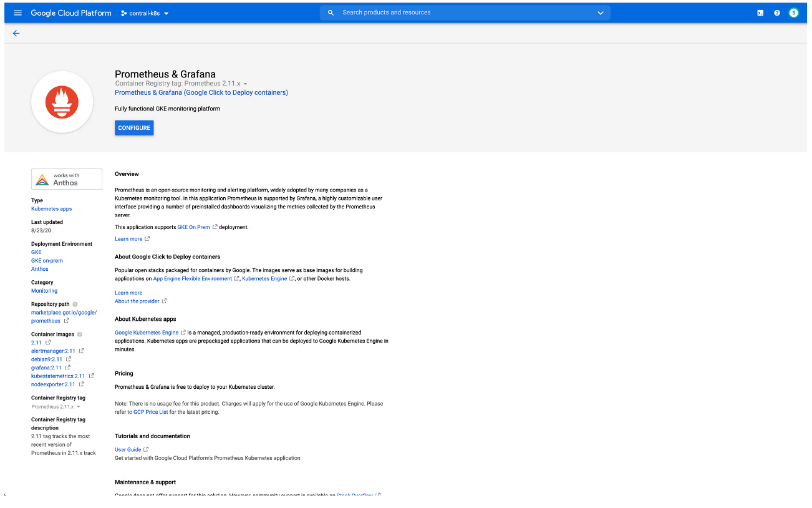Click the CONFIGURE button

coord(134,128)
